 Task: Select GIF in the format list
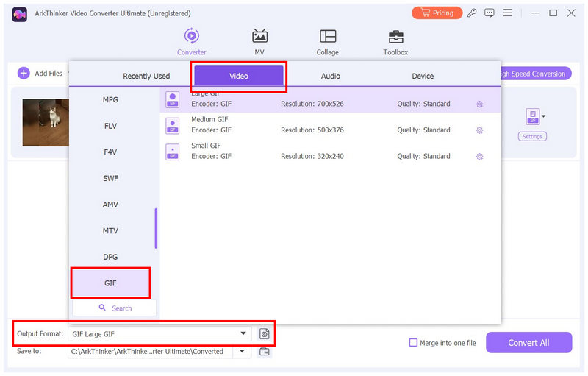(111, 283)
